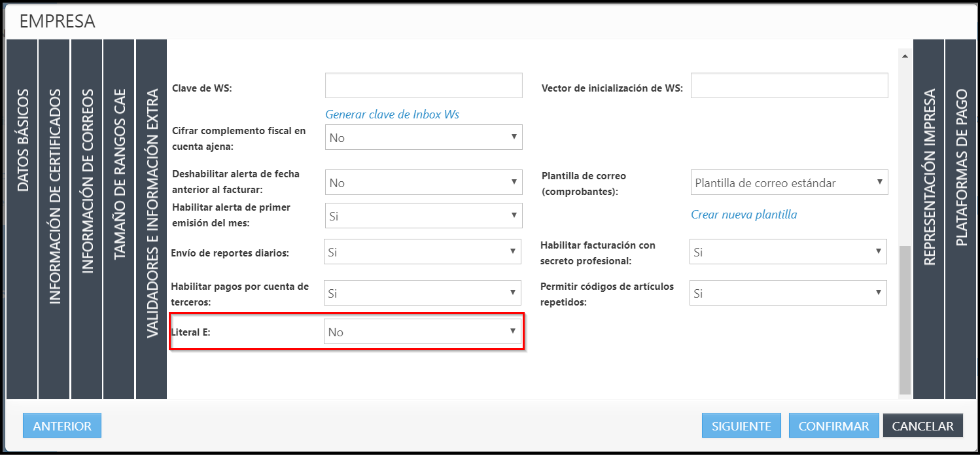Click the Siguiente button
Image resolution: width=980 pixels, height=456 pixels.
click(x=741, y=426)
